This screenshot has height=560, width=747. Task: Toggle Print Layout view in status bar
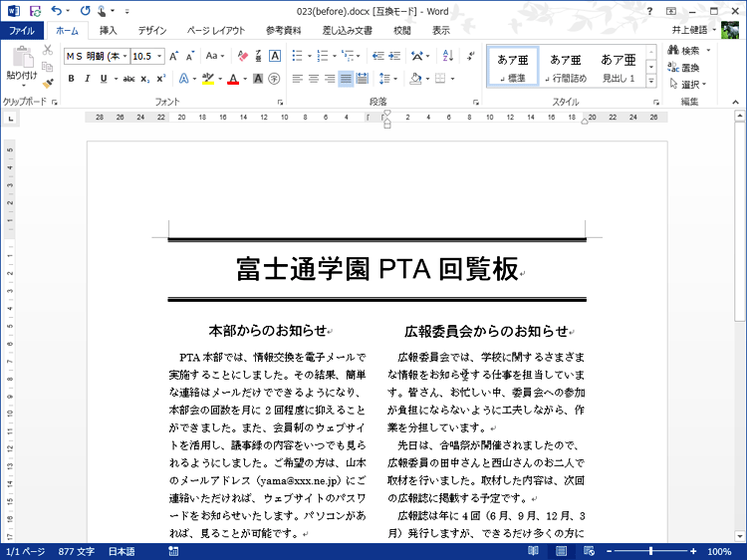pyautogui.click(x=561, y=551)
